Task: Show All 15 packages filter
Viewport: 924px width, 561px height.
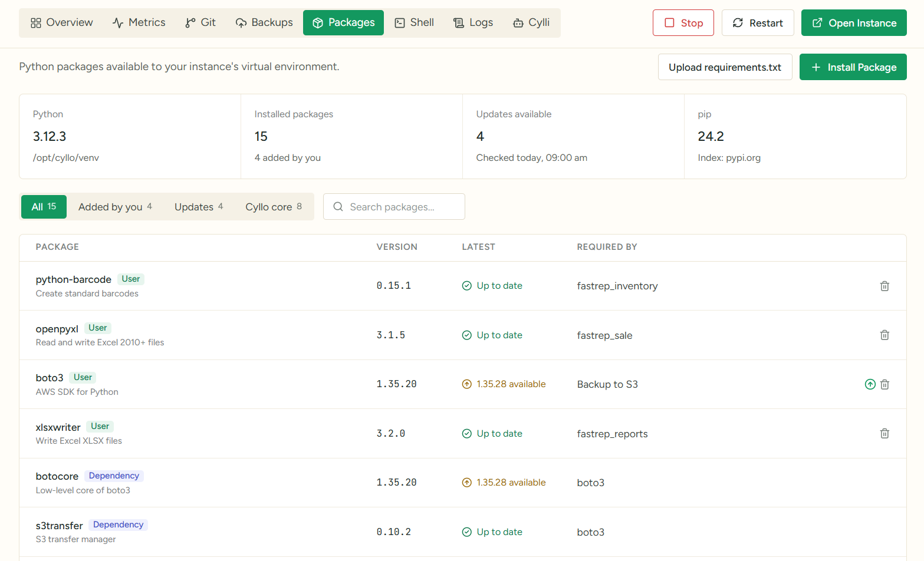Action: click(44, 207)
